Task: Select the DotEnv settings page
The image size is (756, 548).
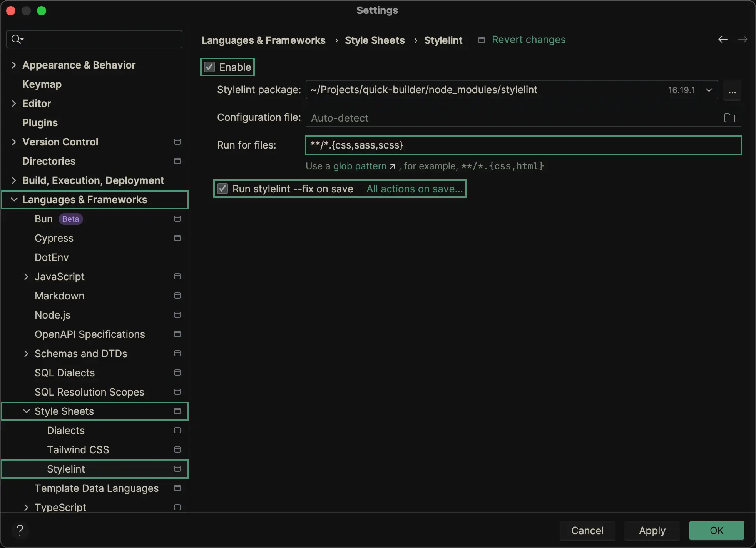Action: click(x=52, y=257)
